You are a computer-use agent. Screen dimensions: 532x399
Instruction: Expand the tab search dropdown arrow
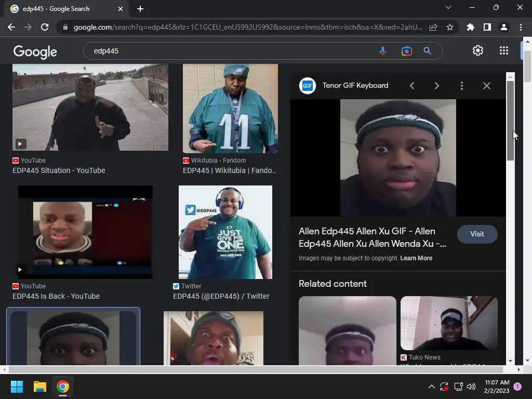point(448,7)
